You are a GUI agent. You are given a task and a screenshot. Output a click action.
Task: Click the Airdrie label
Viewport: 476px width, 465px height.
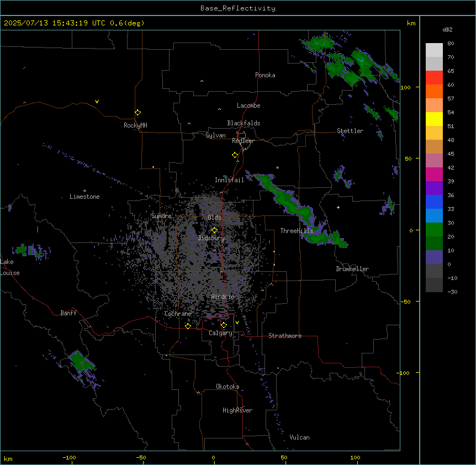point(223,297)
